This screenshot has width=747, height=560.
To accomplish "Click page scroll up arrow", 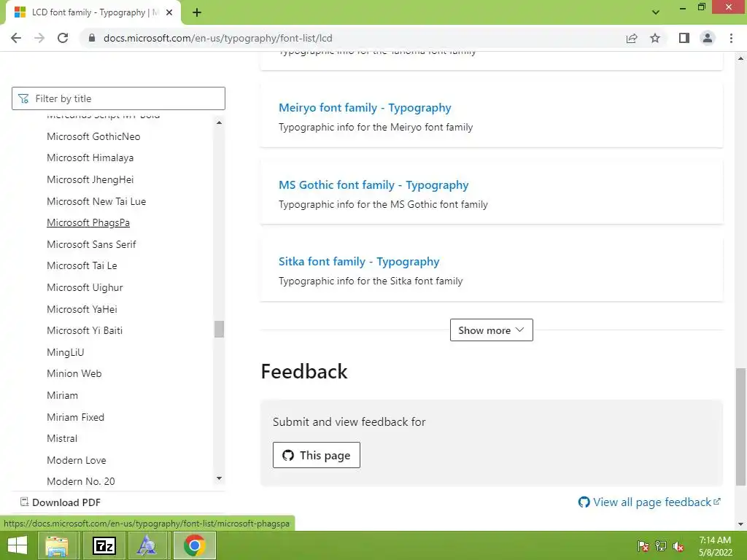I will click(740, 58).
